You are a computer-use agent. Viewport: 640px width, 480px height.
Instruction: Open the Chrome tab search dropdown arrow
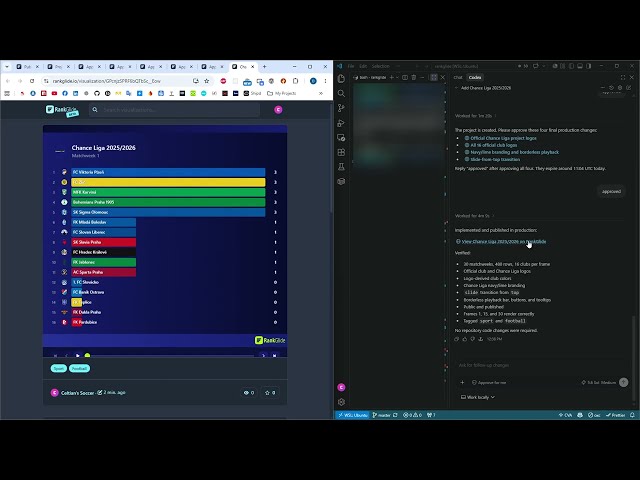7,67
